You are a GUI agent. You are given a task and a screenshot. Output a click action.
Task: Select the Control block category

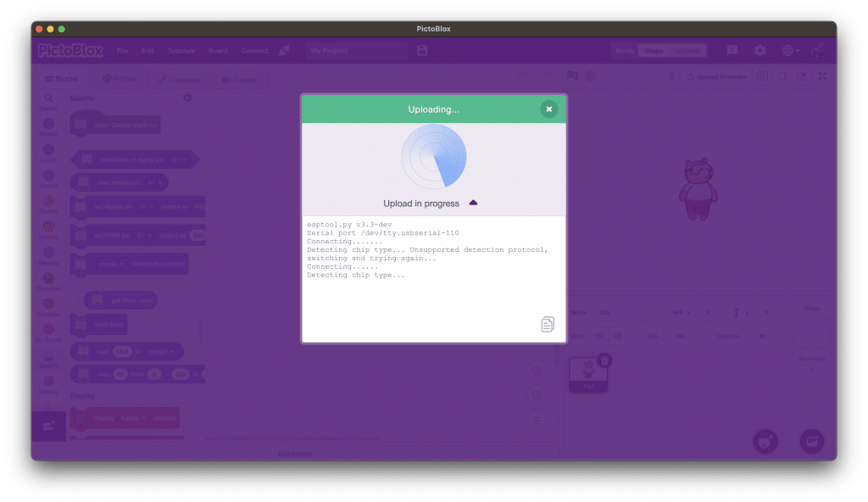tap(48, 230)
